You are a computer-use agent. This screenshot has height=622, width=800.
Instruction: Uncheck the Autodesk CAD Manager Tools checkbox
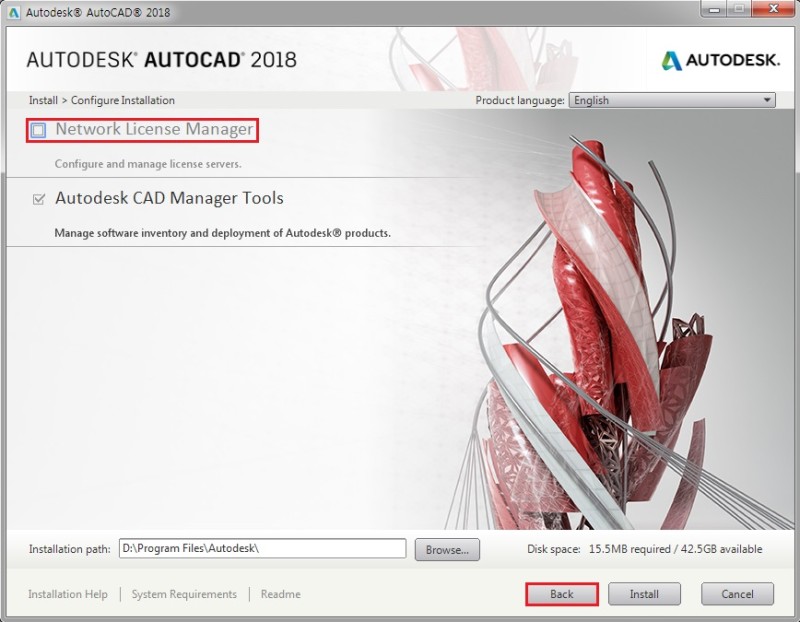click(x=39, y=199)
